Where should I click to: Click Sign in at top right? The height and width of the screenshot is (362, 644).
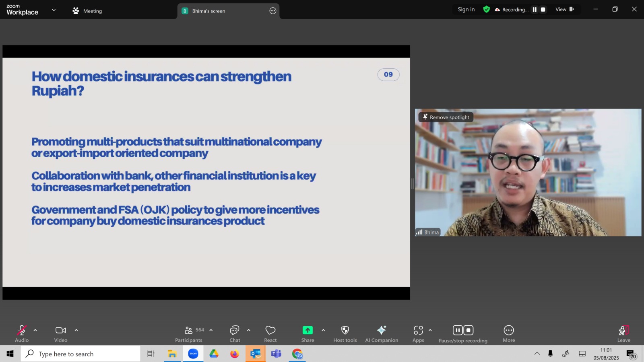(x=466, y=10)
